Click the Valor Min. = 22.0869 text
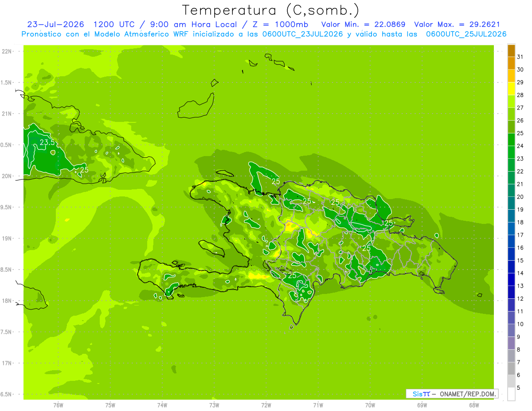Screen dimensions: 532x411 [363, 24]
